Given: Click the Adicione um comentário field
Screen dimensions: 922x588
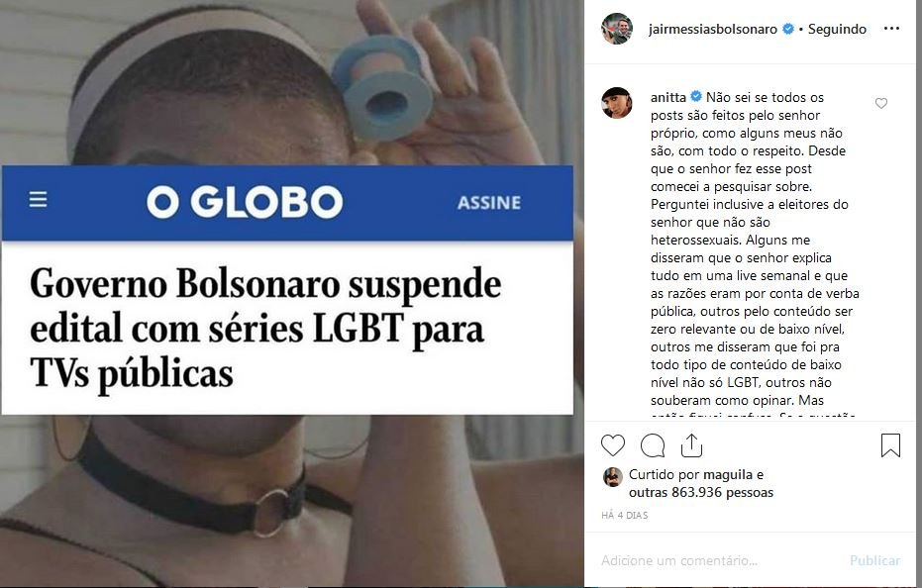Looking at the screenshot, I should [x=717, y=560].
